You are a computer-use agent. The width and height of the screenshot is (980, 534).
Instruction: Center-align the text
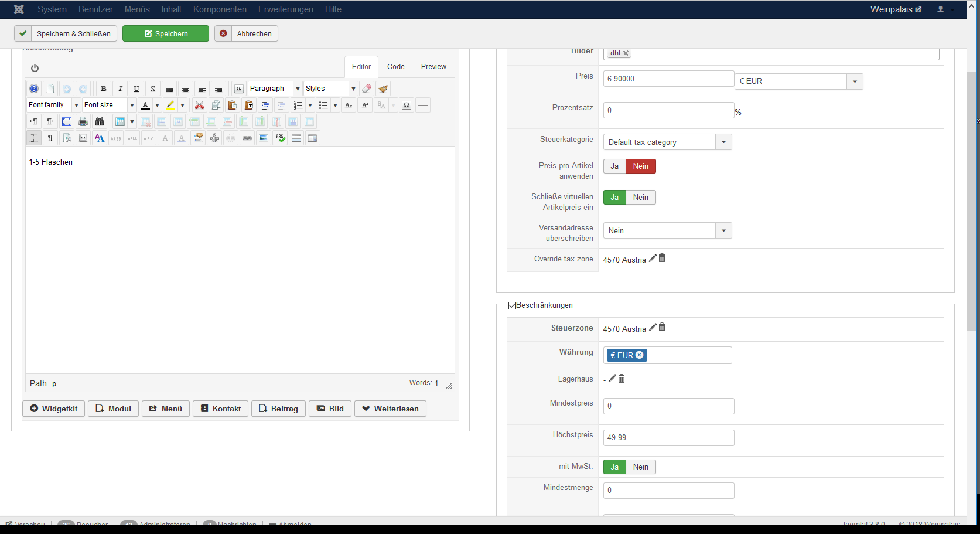click(x=186, y=89)
